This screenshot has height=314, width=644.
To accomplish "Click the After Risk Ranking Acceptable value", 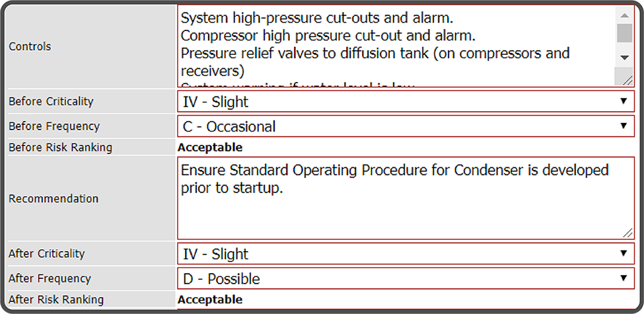I will [x=210, y=299].
